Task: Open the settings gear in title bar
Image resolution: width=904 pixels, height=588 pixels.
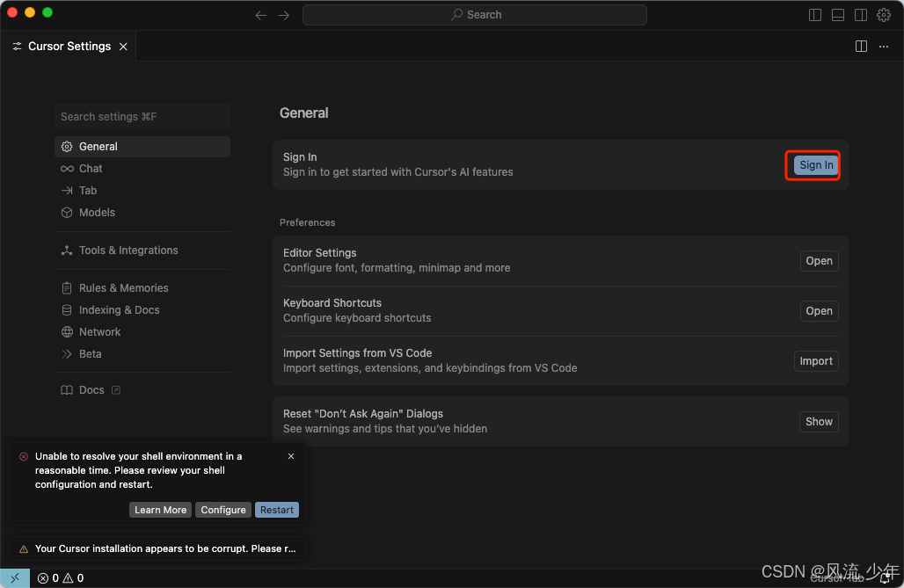Action: 884,15
